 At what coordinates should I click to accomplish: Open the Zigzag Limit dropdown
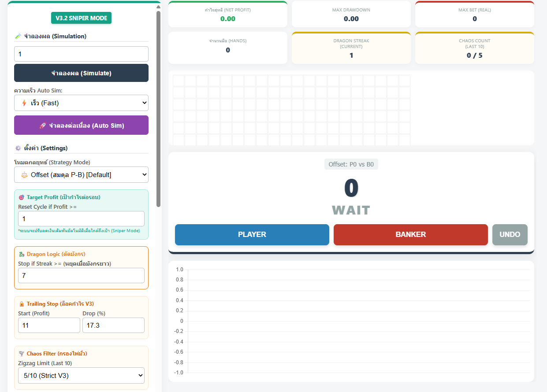81,376
